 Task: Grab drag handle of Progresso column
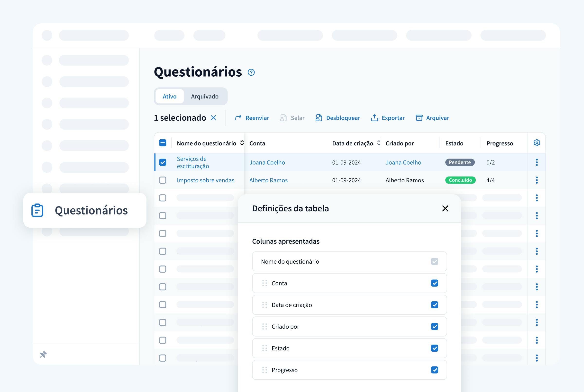tap(265, 370)
